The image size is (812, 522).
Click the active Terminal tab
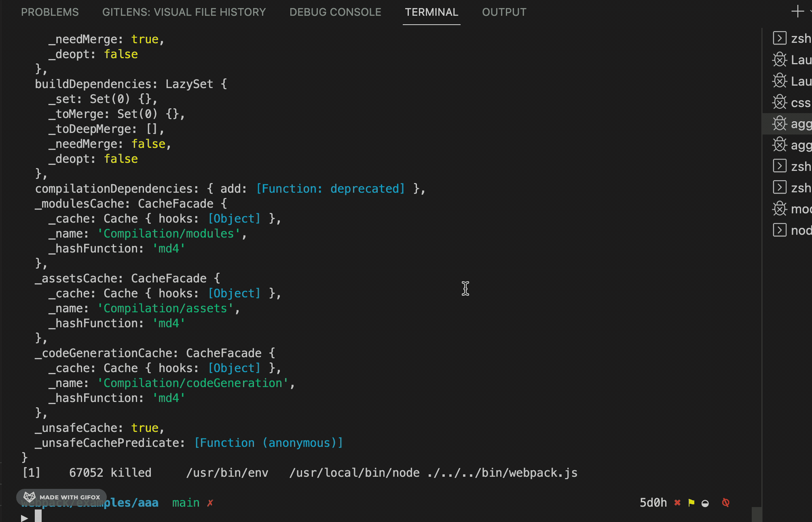coord(431,12)
